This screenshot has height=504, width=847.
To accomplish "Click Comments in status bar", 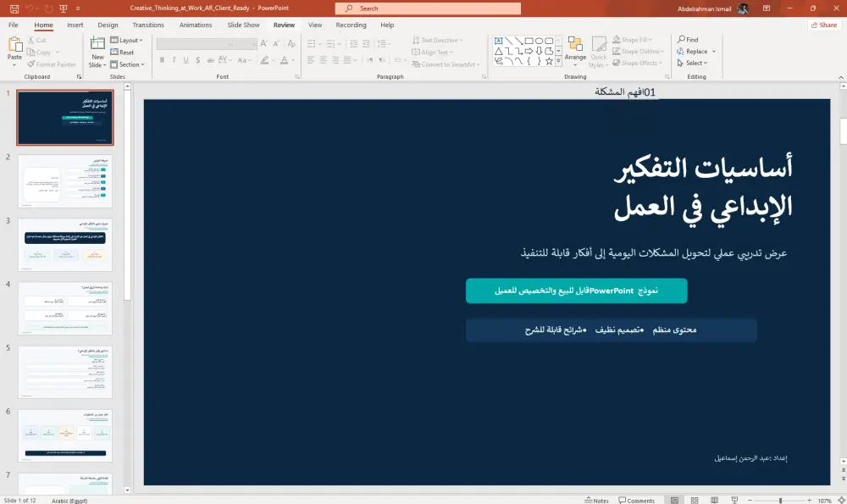I will click(637, 501).
